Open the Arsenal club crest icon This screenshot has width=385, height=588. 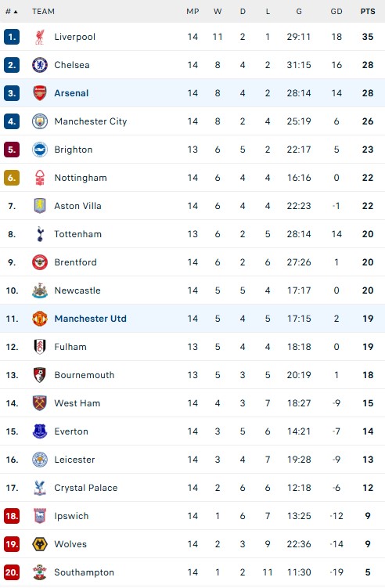[x=39, y=93]
